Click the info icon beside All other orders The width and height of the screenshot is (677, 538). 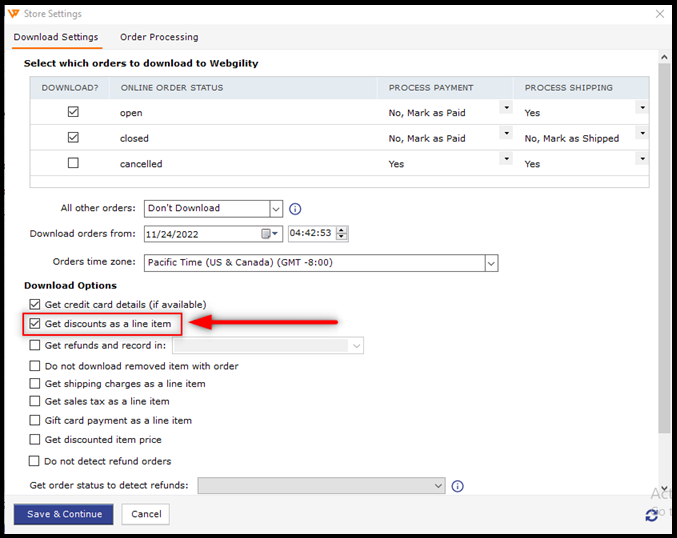[295, 209]
